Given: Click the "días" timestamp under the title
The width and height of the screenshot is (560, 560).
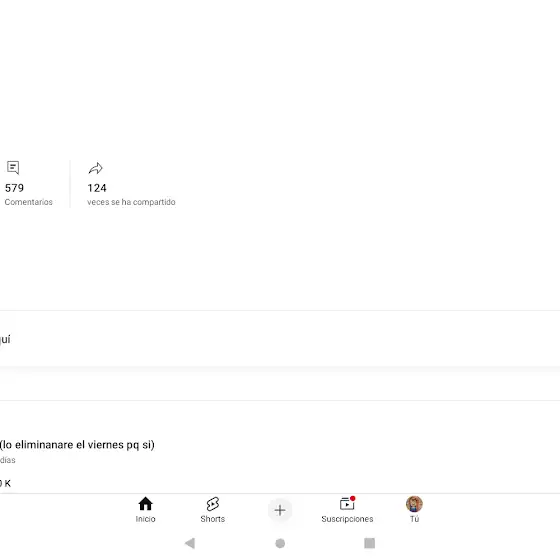Looking at the screenshot, I should pos(8,460).
